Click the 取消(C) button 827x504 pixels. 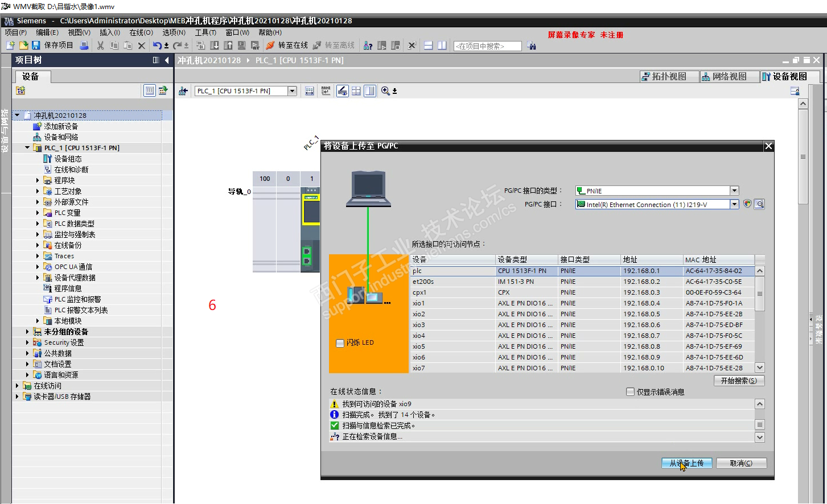pos(741,463)
